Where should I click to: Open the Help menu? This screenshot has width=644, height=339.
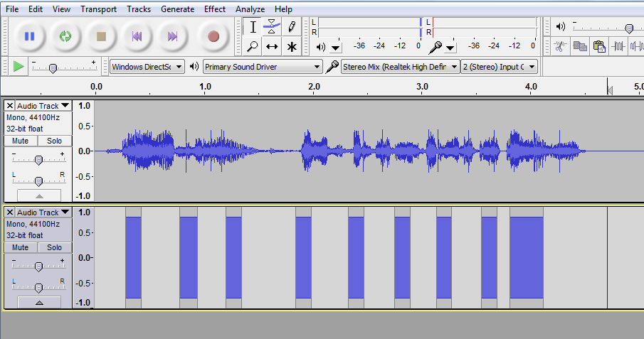[x=283, y=9]
